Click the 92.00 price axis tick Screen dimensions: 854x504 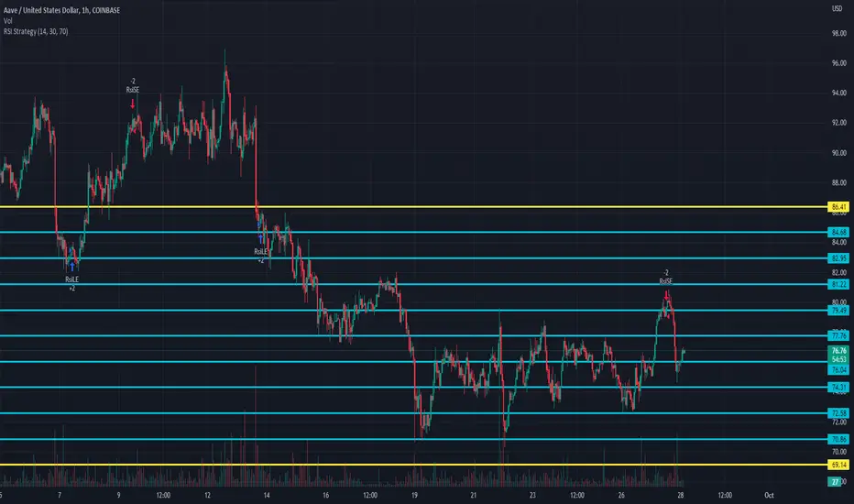838,123
